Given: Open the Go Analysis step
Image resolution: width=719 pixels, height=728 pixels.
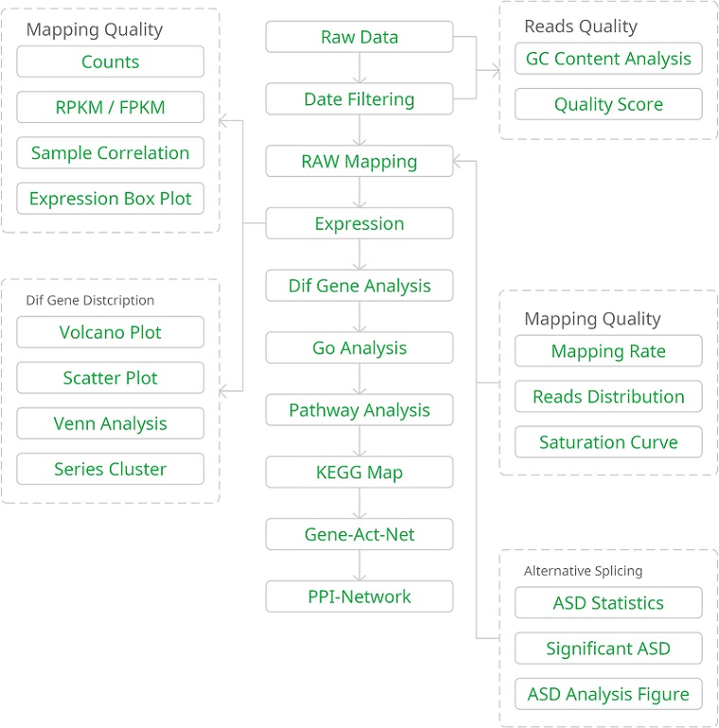Looking at the screenshot, I should click(359, 348).
